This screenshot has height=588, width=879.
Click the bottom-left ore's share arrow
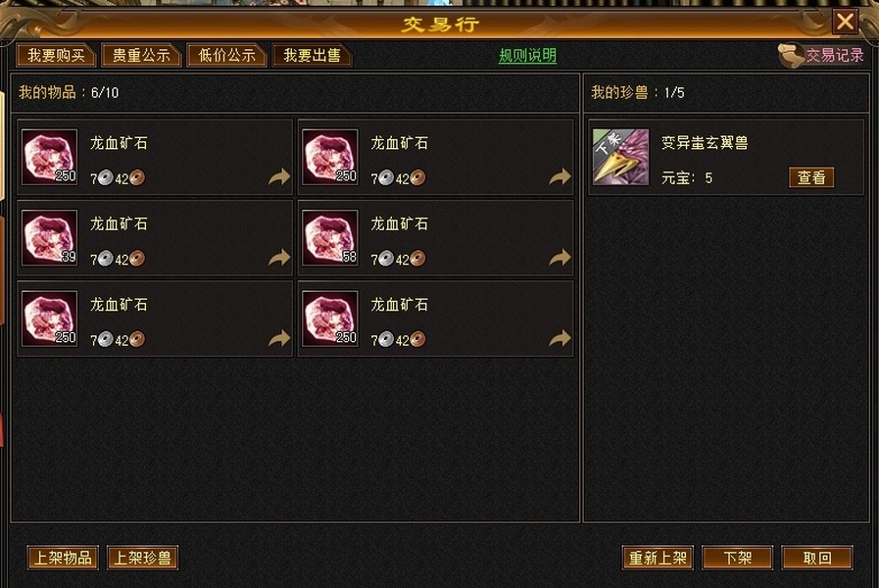279,338
